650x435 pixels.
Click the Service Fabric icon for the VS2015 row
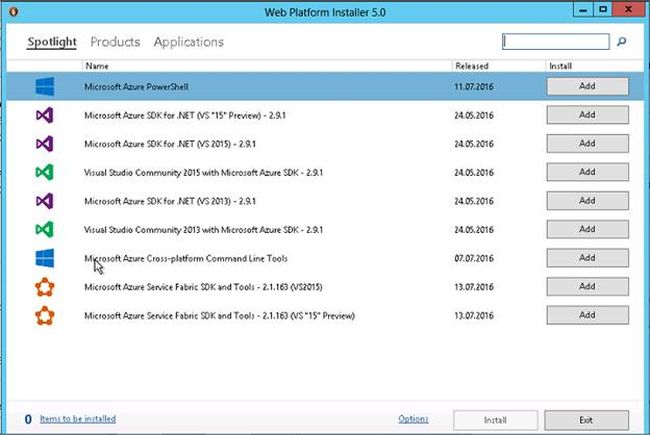click(x=45, y=287)
